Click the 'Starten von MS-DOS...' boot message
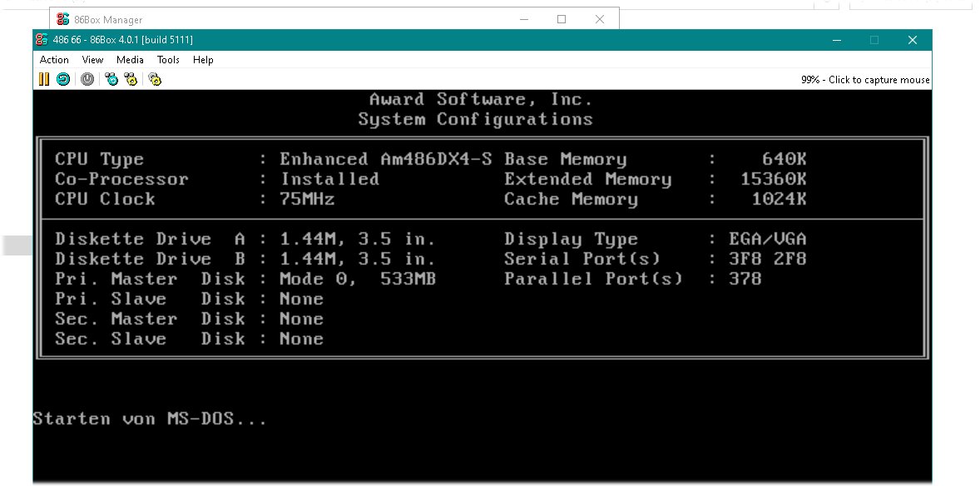The width and height of the screenshot is (980, 486). (150, 419)
